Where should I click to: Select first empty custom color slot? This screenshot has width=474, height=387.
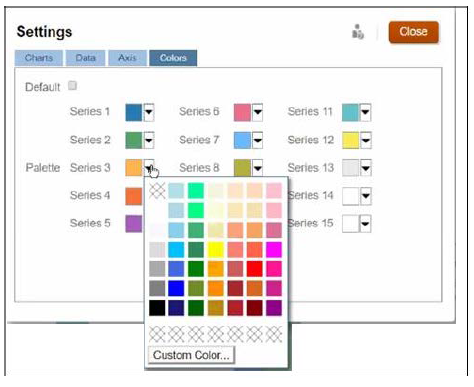[x=157, y=334]
